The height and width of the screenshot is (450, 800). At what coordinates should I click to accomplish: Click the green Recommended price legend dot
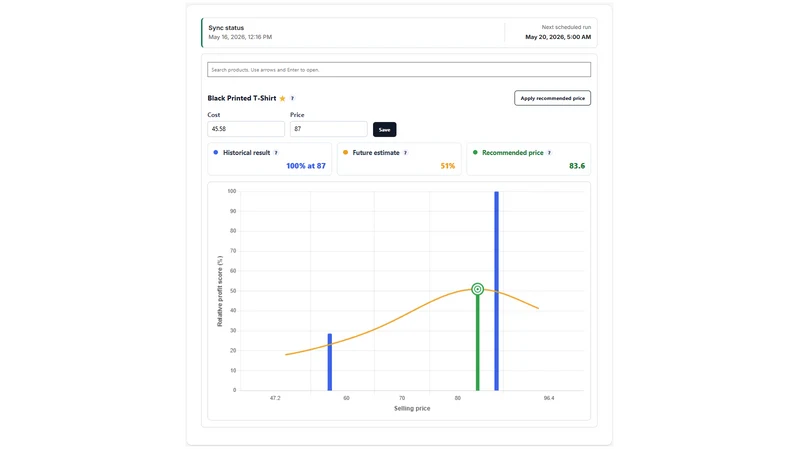475,153
